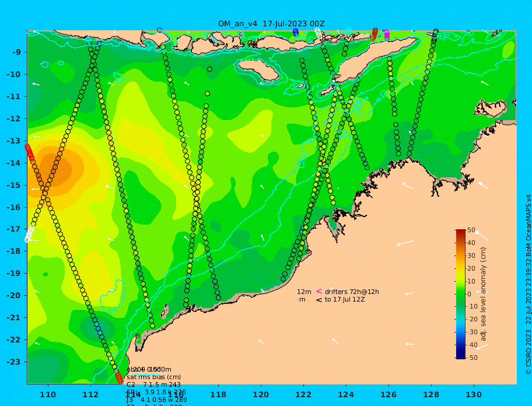This screenshot has width=532, height=406.
Task: Click the magenta drifter arrow legend symbol
Action: pyautogui.click(x=319, y=291)
